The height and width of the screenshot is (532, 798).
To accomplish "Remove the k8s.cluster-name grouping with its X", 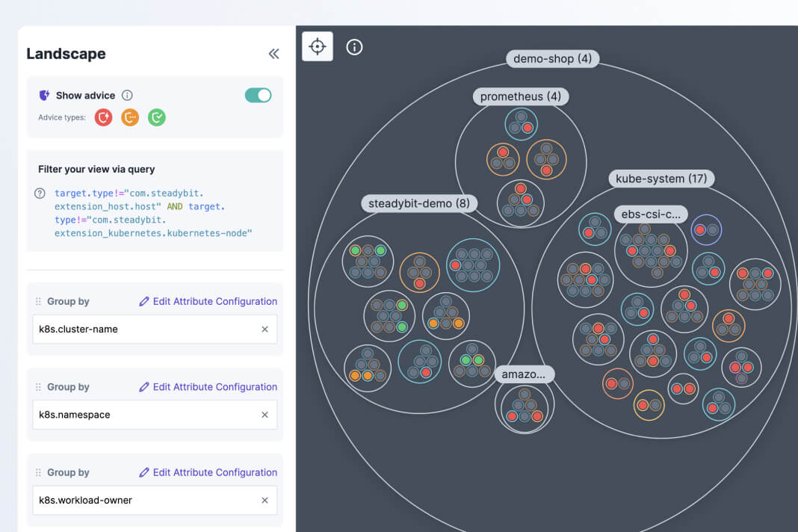I will pyautogui.click(x=265, y=329).
